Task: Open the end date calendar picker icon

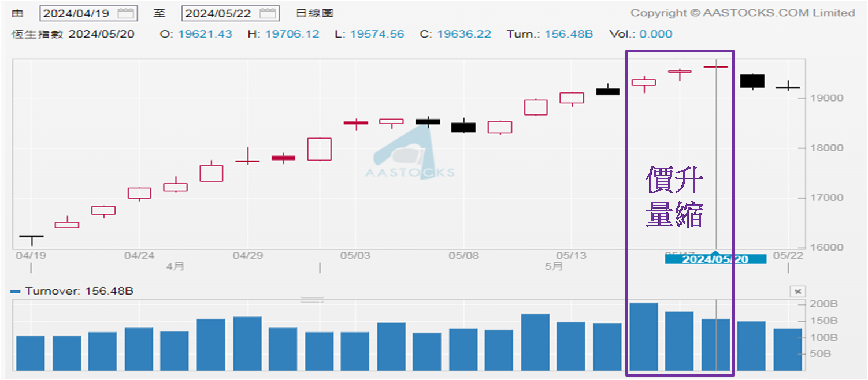Action: click(x=267, y=13)
